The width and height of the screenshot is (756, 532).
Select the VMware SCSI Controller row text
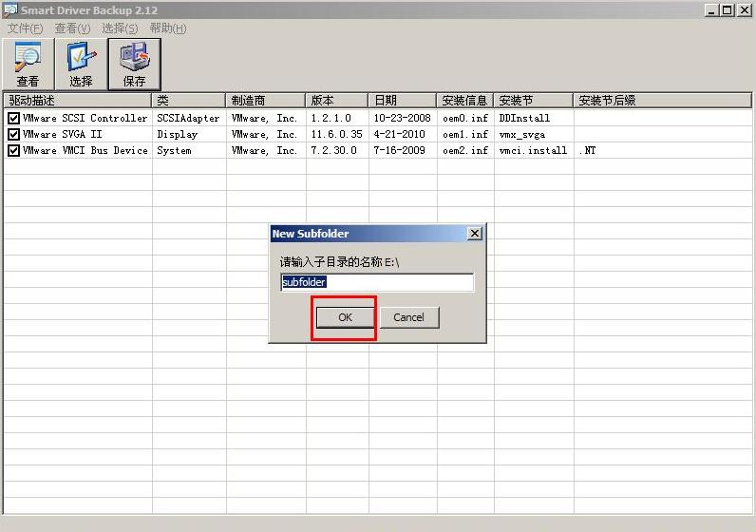pos(85,118)
